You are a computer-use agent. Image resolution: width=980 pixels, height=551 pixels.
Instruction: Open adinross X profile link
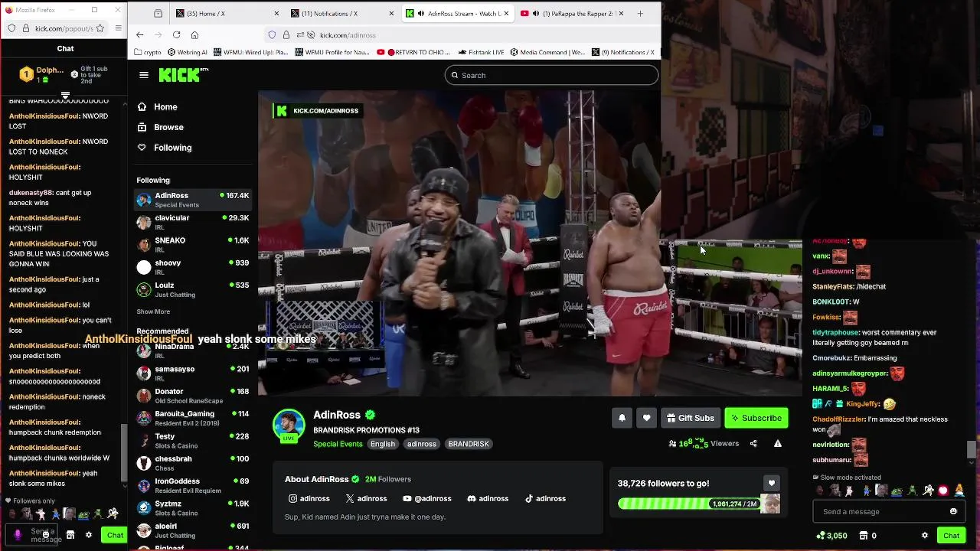tap(366, 498)
